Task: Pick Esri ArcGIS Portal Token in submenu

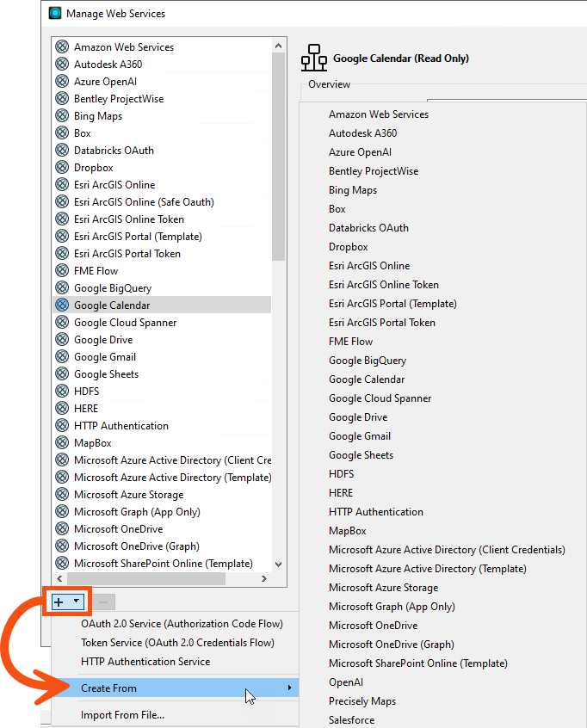Action: click(382, 322)
